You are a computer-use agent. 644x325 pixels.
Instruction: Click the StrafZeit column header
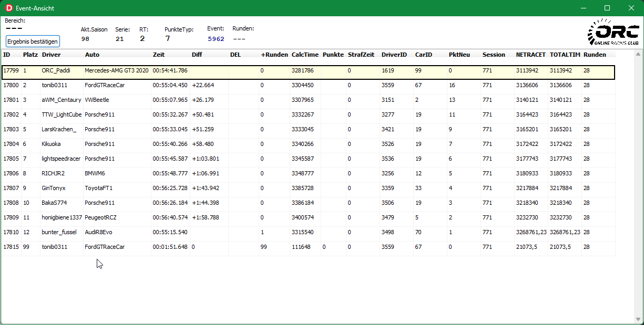(361, 55)
